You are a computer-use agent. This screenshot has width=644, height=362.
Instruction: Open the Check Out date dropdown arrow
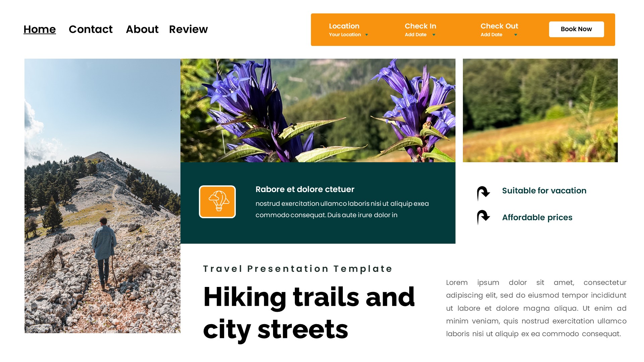(x=516, y=35)
